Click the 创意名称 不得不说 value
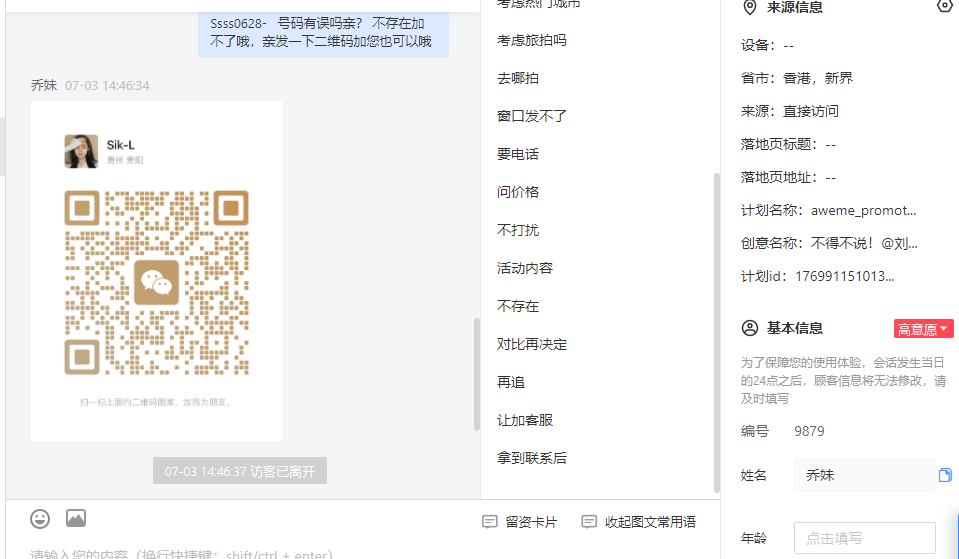959x559 pixels. click(864, 243)
